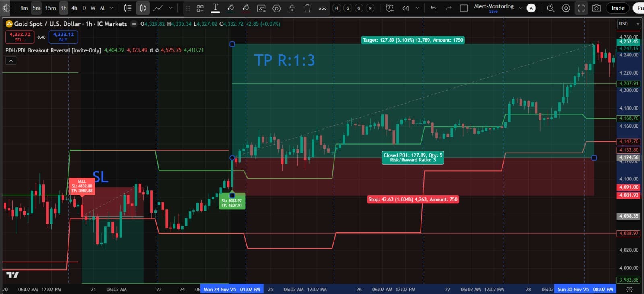
Task: Click the Gold Spot / U.S. Dollar title
Action: pyautogui.click(x=47, y=24)
